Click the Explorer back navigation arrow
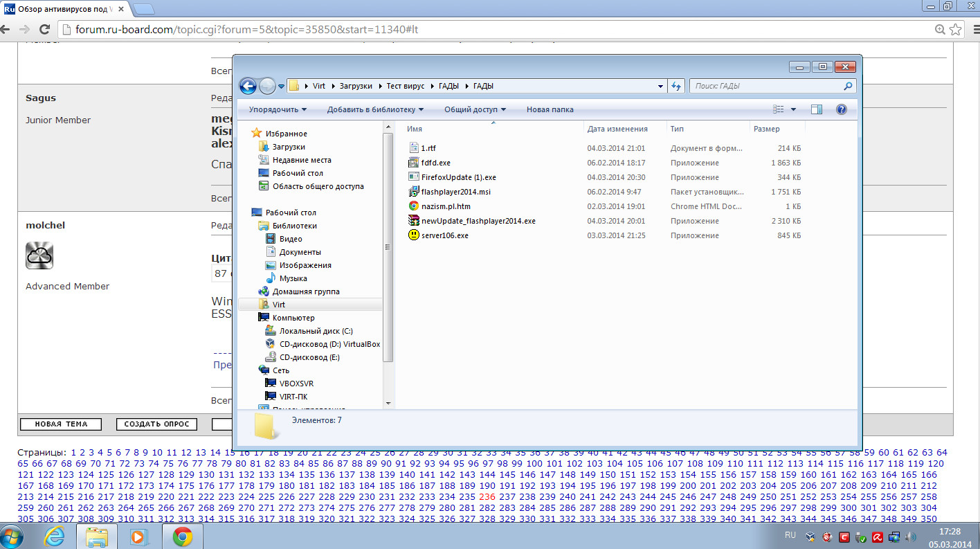Image resolution: width=980 pixels, height=549 pixels. coord(248,86)
